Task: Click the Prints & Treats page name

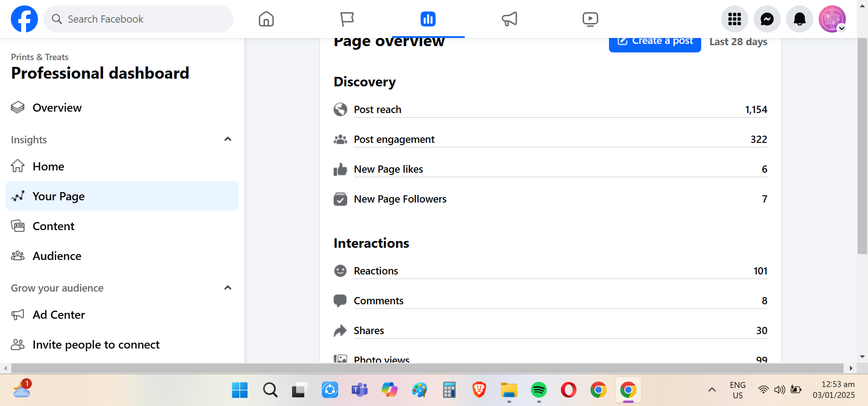Action: 40,57
